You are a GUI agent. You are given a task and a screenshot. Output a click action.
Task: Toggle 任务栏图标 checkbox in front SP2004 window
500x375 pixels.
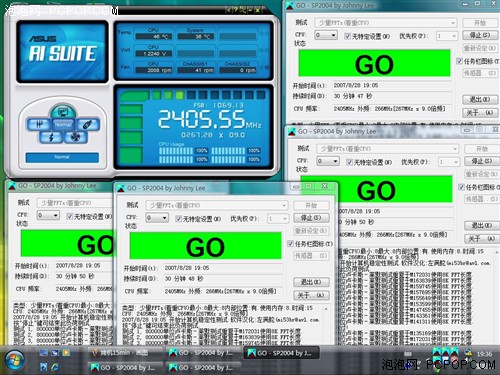tap(291, 244)
